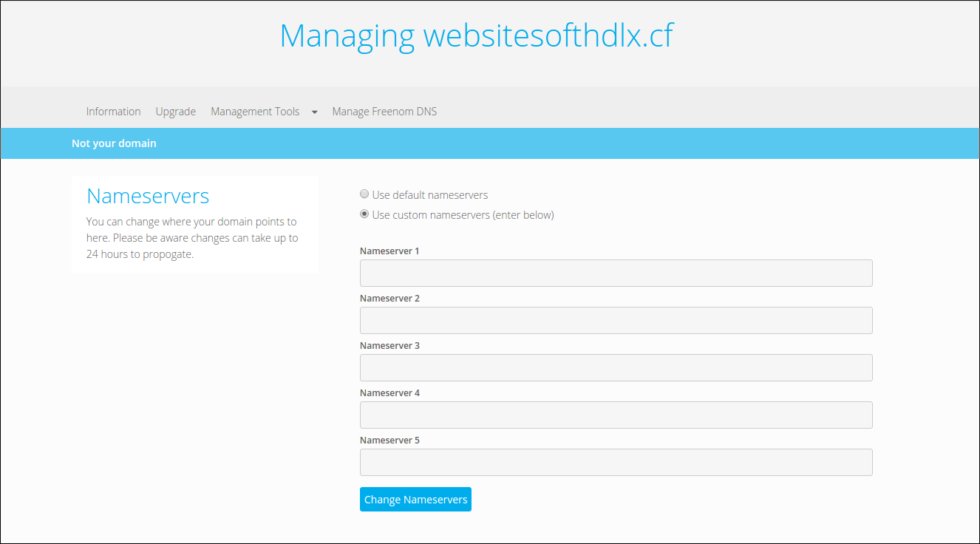Focus the Nameserver 4 input field
The width and height of the screenshot is (980, 544).
coord(616,415)
